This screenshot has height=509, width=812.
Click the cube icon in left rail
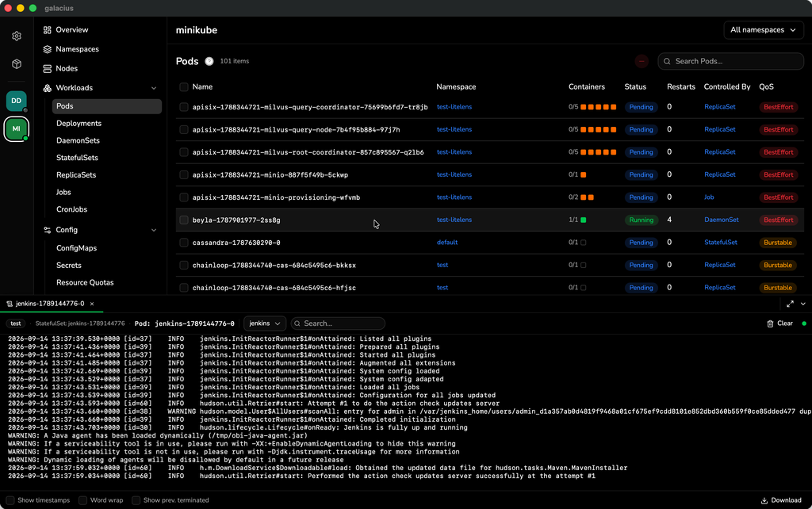click(x=17, y=63)
